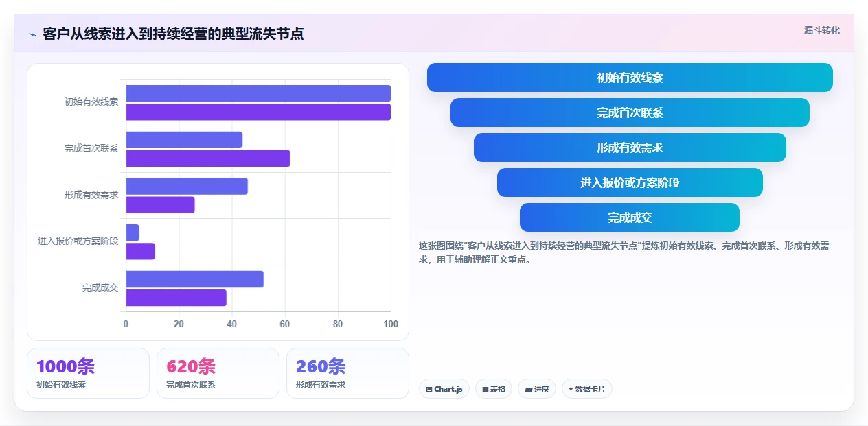
Task: Select the 初始有效线索 funnel stage bar
Action: pyautogui.click(x=630, y=78)
